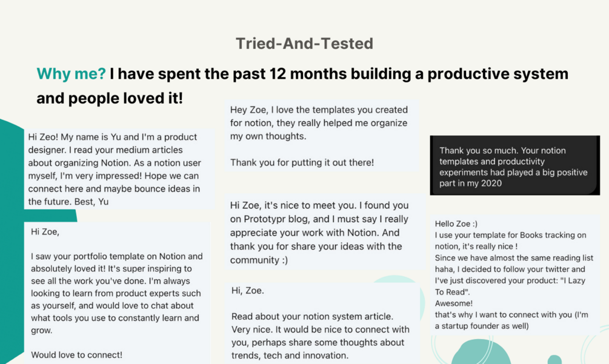Click the "Hey Zoe, I love the templates" testimonial
Viewport: 609px width, 364px height.
(x=319, y=136)
